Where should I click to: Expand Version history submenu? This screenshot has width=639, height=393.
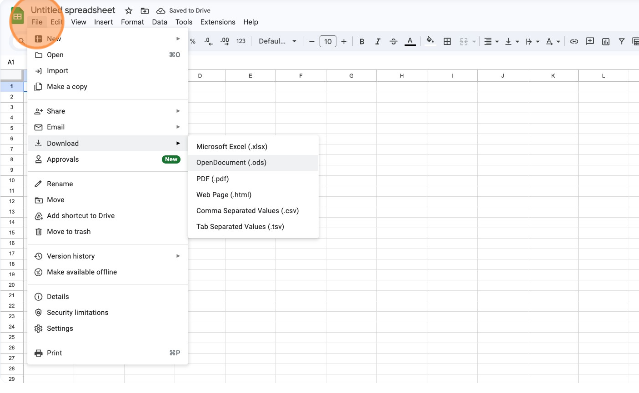point(108,256)
